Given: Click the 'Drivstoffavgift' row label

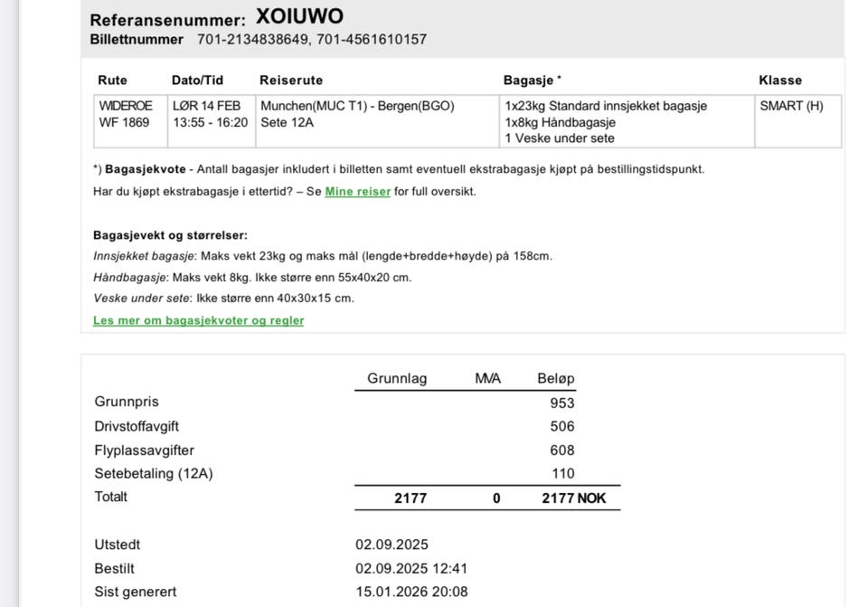Looking at the screenshot, I should (137, 426).
